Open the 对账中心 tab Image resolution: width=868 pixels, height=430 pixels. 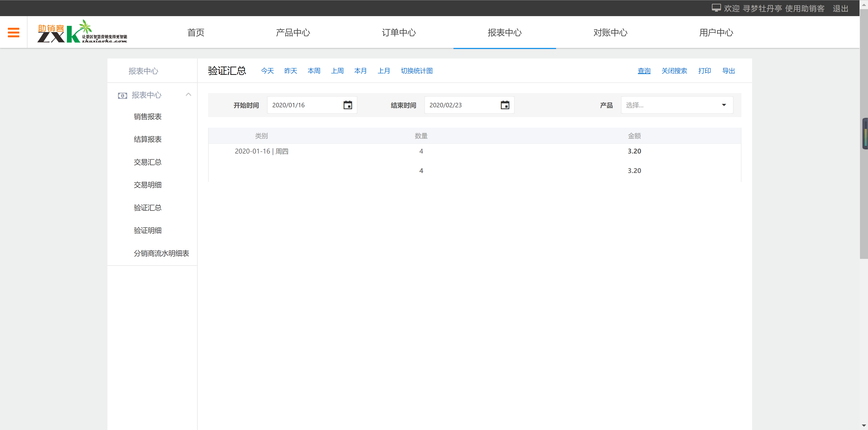point(610,32)
